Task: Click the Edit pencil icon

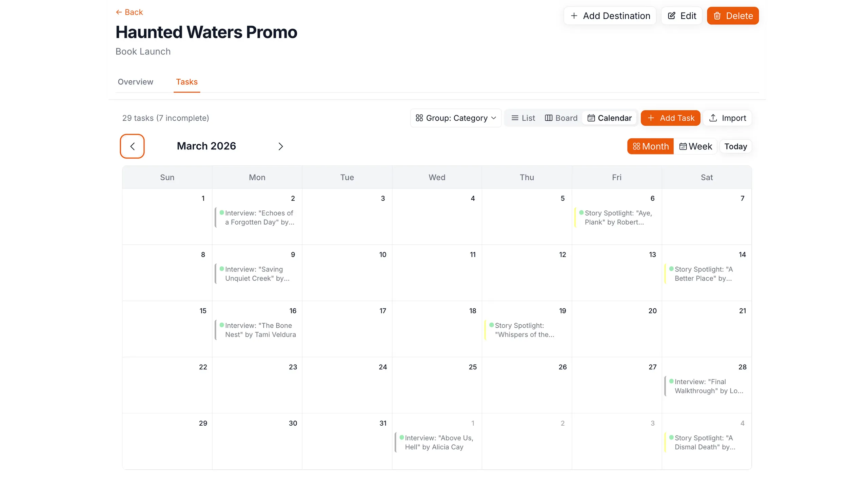Action: 672,16
